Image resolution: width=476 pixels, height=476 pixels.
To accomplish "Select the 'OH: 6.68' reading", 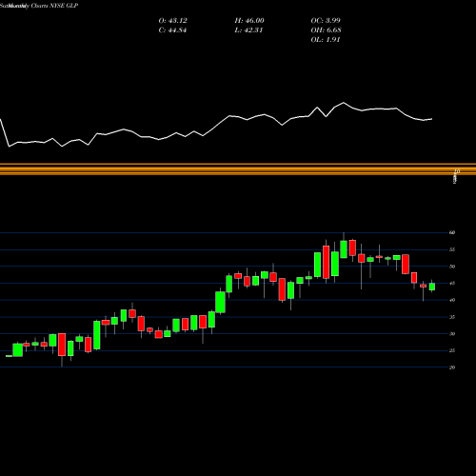I will 326,30.
